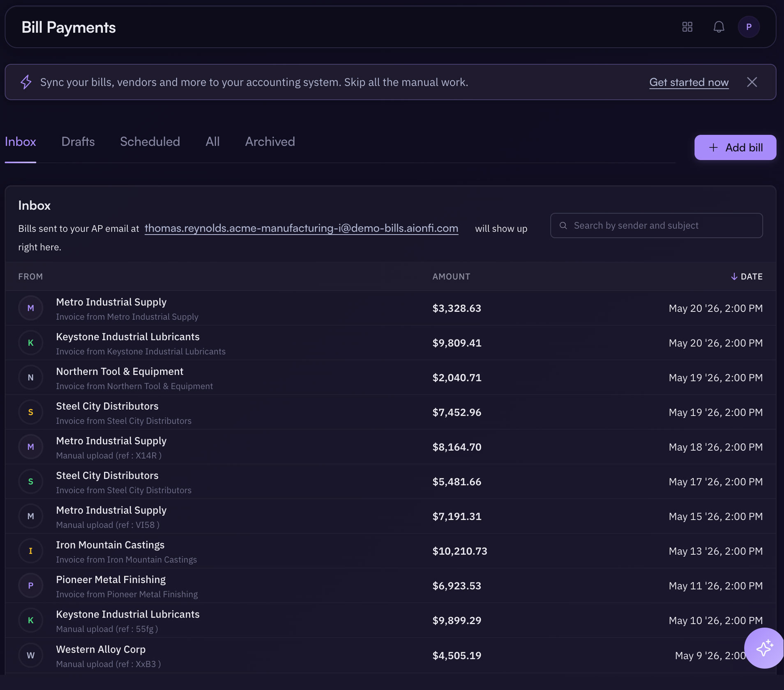This screenshot has width=784, height=690.
Task: Click the $6,923.53 amount
Action: click(457, 586)
